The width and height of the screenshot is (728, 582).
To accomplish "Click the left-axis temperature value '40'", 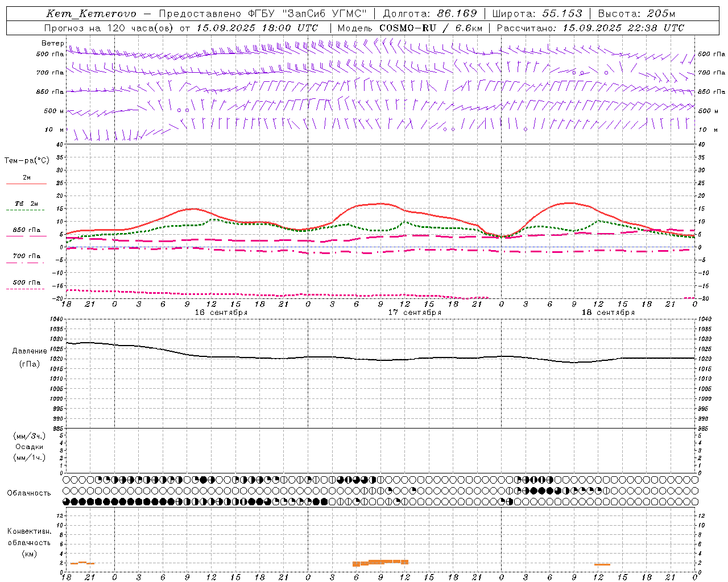I will point(60,144).
